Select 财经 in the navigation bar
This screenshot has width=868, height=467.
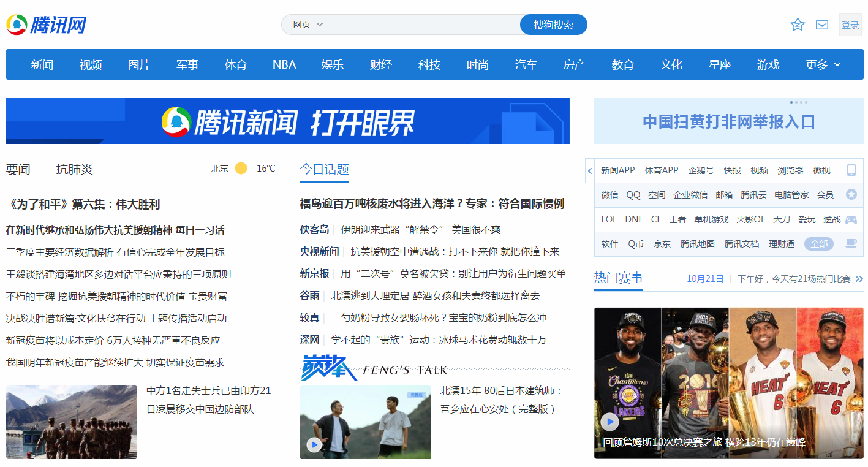pyautogui.click(x=381, y=64)
